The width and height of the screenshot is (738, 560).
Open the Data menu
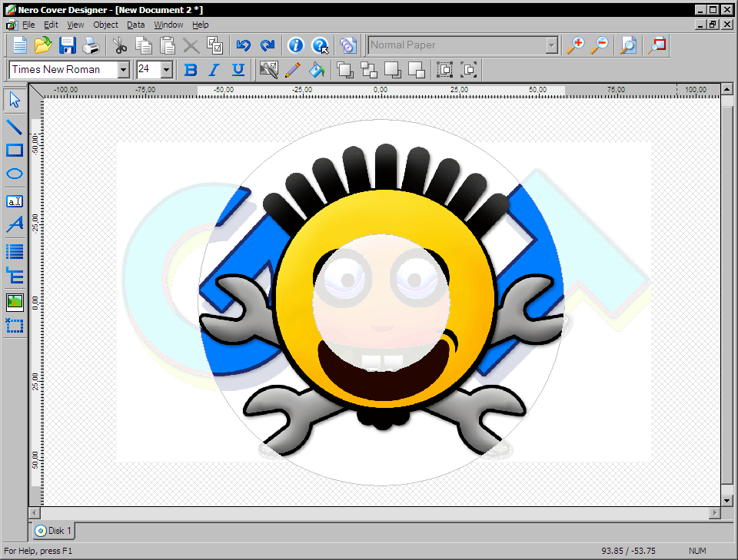(135, 25)
